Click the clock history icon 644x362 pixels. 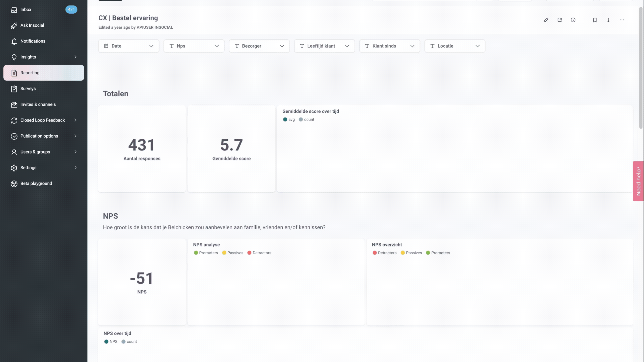(573, 20)
